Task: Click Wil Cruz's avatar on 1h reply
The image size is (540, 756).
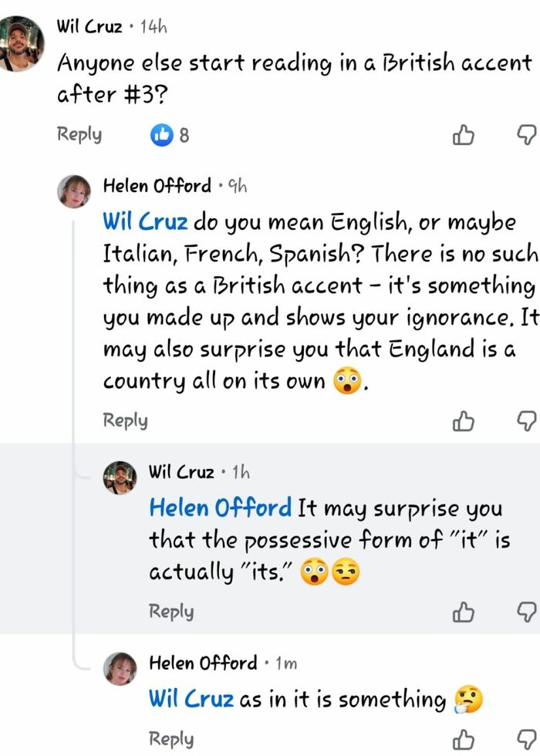Action: point(120,478)
